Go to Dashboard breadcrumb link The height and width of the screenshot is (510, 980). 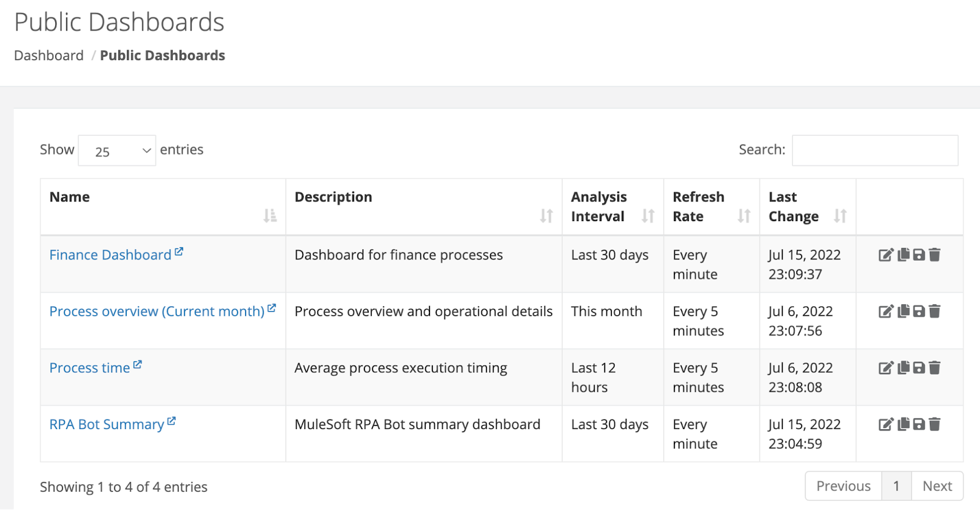(x=49, y=56)
